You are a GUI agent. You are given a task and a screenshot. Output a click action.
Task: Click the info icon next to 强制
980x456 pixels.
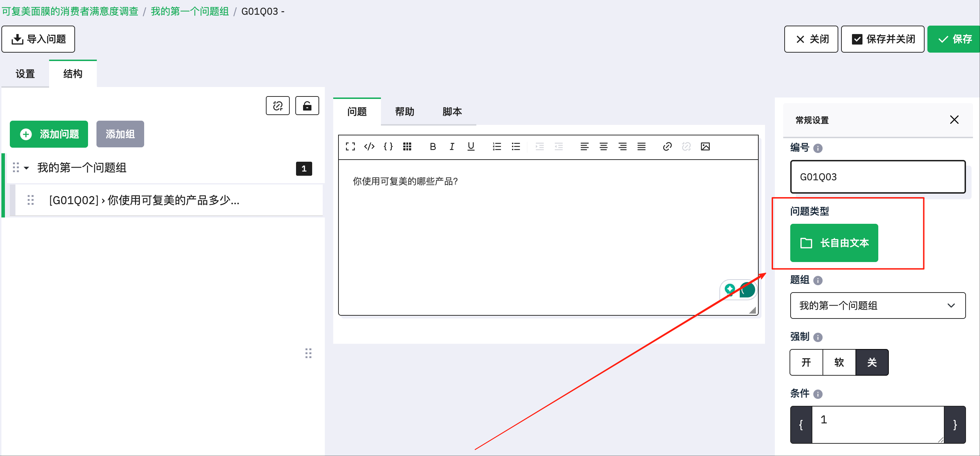(818, 337)
